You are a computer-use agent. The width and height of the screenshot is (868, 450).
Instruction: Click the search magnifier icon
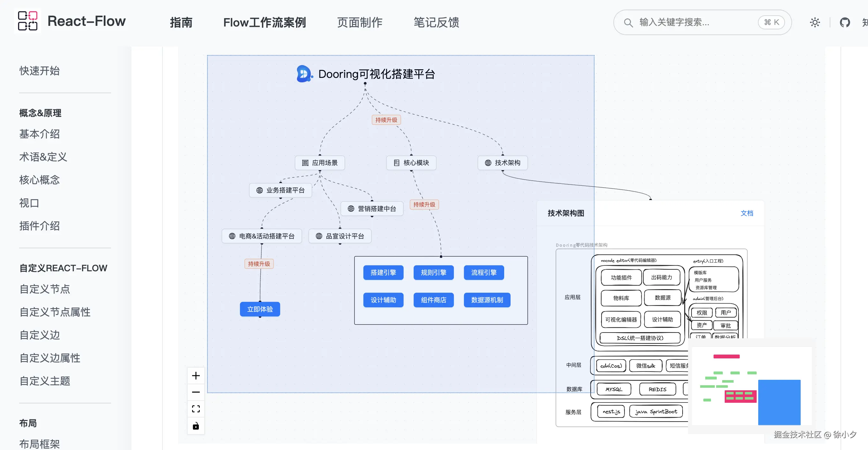pyautogui.click(x=628, y=23)
